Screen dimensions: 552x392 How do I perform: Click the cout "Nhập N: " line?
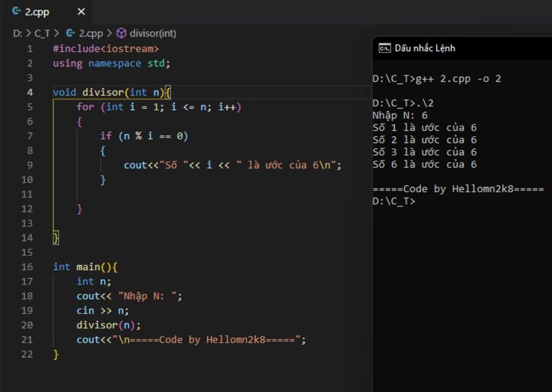[129, 296]
